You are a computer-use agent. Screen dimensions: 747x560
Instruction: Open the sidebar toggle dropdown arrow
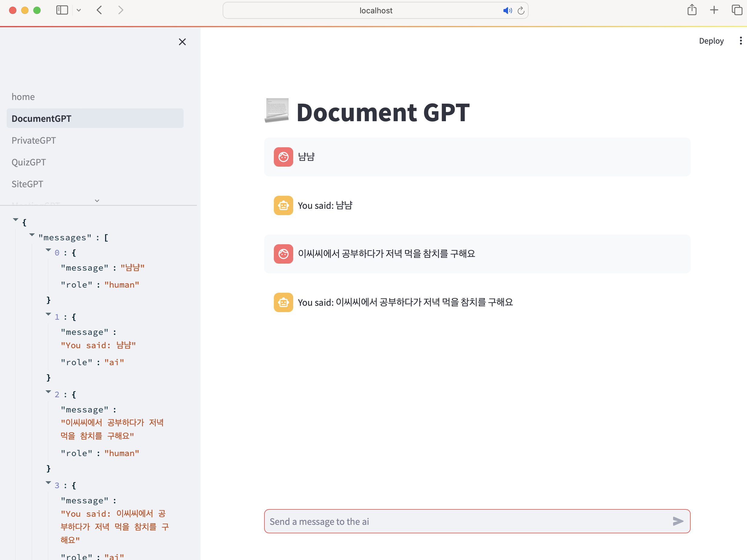79,10
